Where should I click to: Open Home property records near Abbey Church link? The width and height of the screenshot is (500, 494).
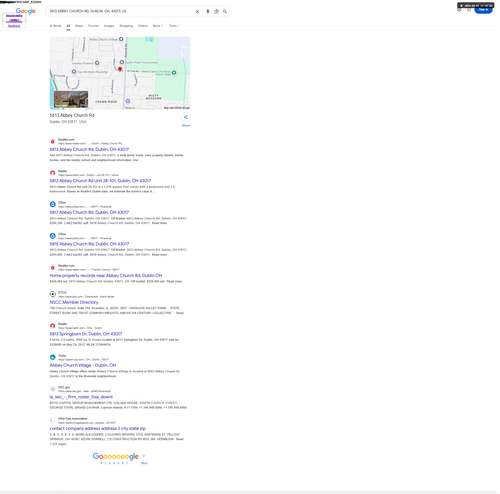coord(106,276)
